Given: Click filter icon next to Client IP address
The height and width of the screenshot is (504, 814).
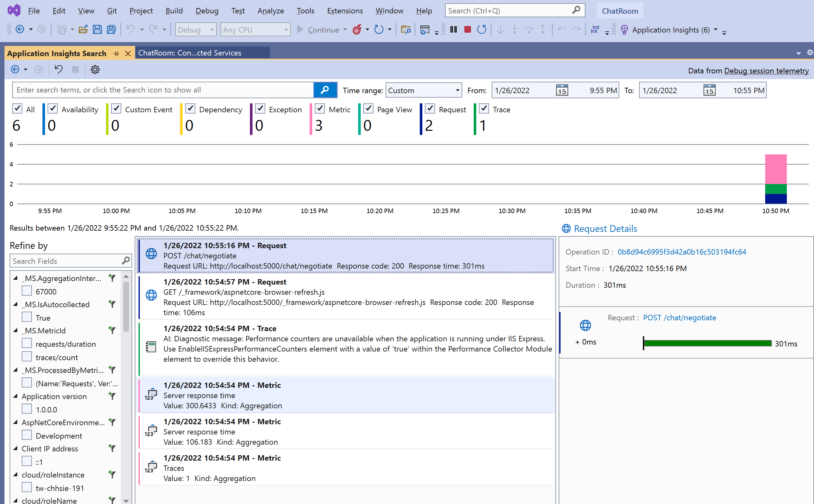Looking at the screenshot, I should point(112,448).
